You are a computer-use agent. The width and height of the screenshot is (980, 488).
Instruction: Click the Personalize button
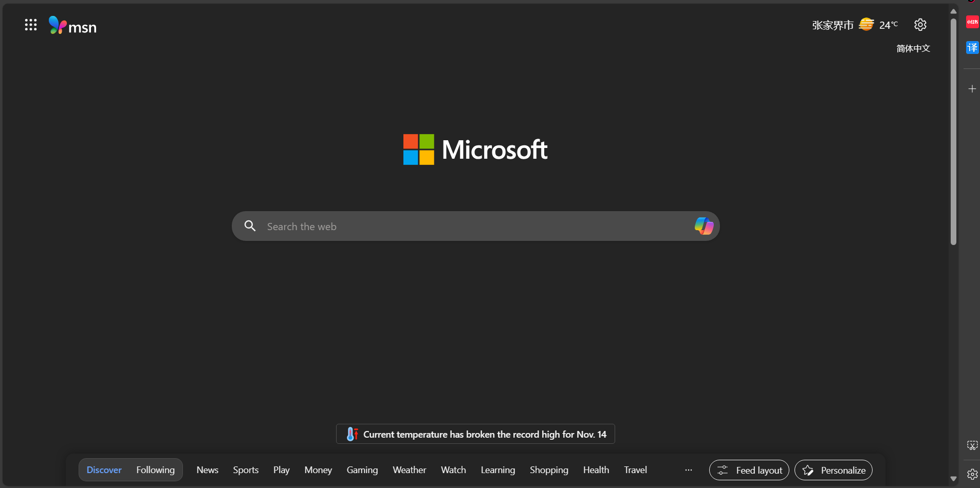834,470
